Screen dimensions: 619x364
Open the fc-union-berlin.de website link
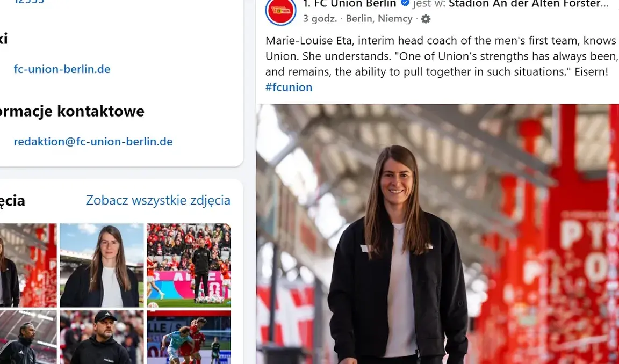tap(62, 69)
